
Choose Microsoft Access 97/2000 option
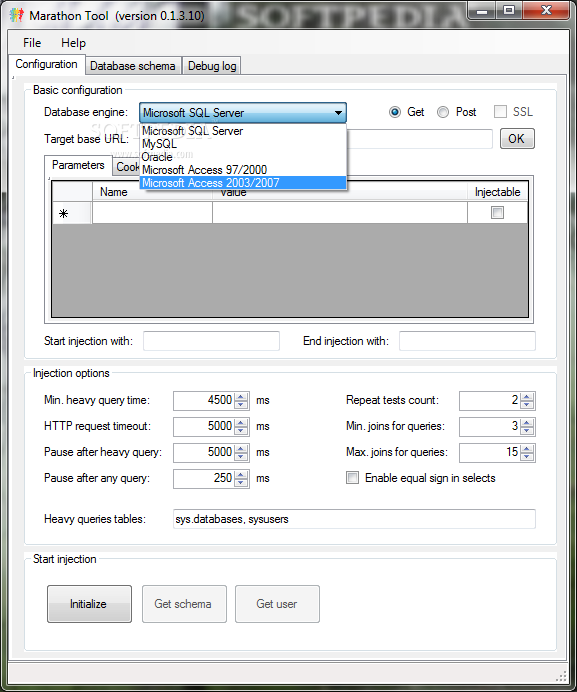243,170
